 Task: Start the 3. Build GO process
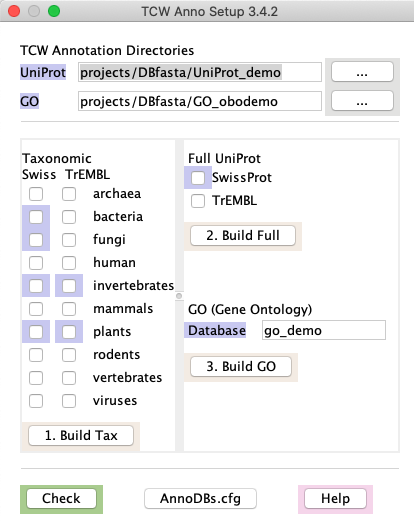click(241, 367)
